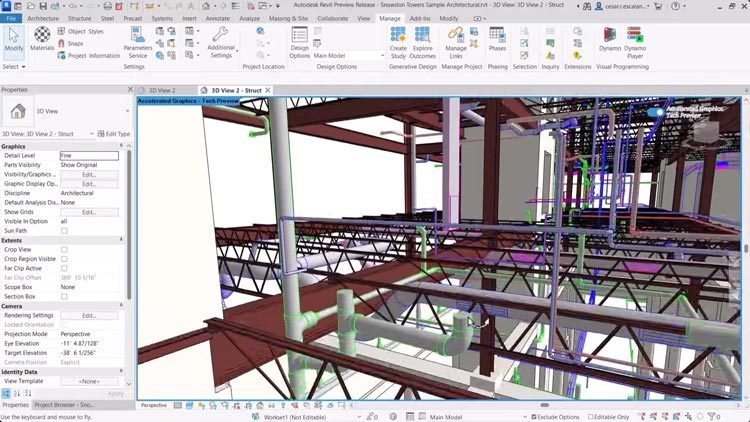Click the filter icon in status bar

pos(712,417)
